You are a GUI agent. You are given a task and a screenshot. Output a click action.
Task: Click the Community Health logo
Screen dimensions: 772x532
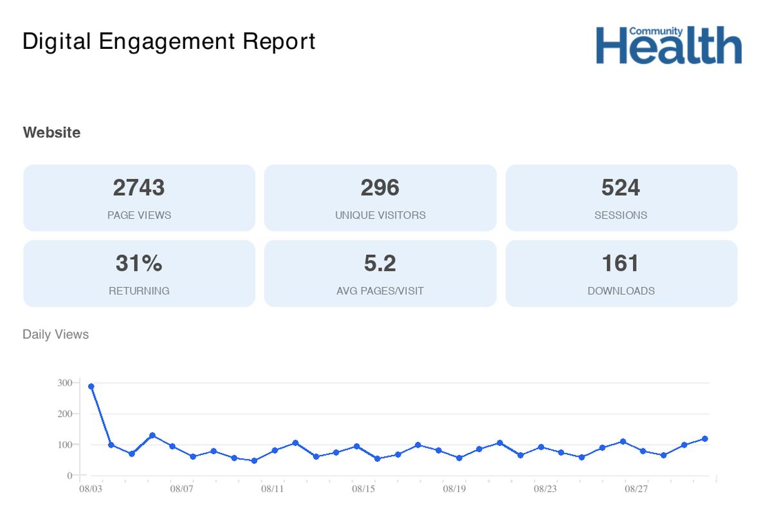click(668, 45)
